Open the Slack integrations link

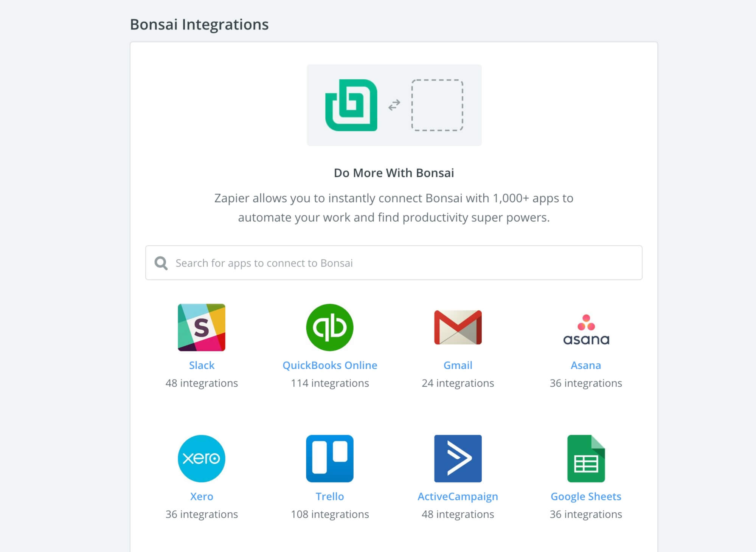coord(202,365)
